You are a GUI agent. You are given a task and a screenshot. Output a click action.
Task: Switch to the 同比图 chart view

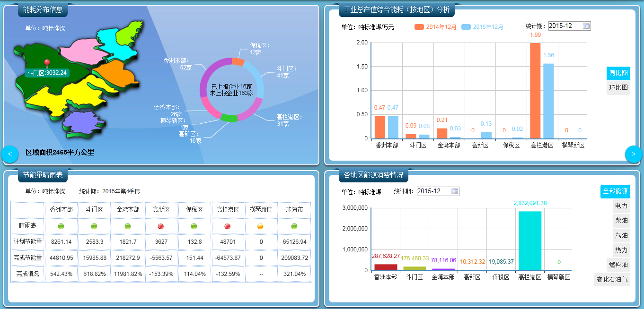618,73
